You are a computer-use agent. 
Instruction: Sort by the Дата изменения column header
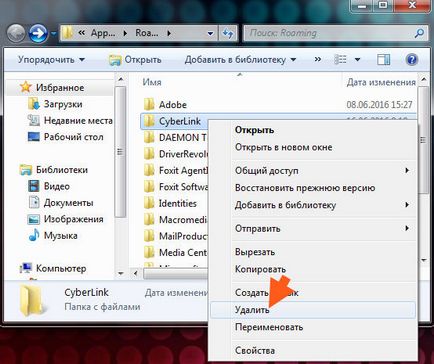(381, 82)
